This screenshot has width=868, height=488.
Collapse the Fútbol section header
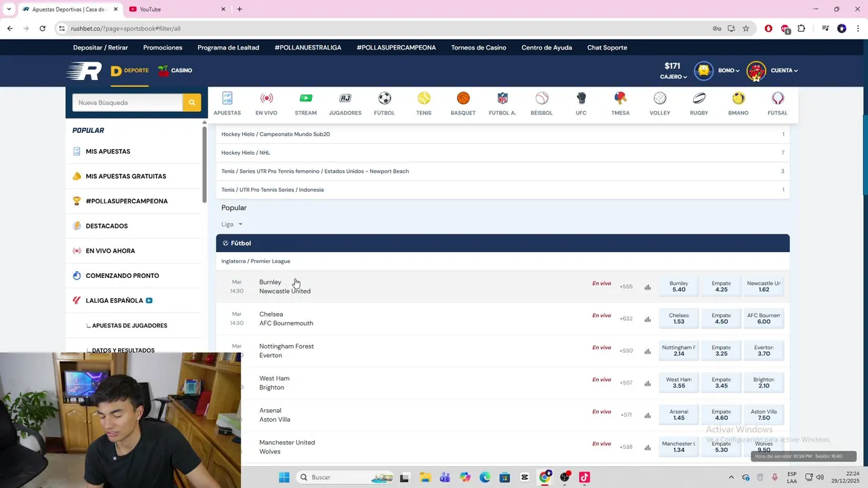click(502, 243)
